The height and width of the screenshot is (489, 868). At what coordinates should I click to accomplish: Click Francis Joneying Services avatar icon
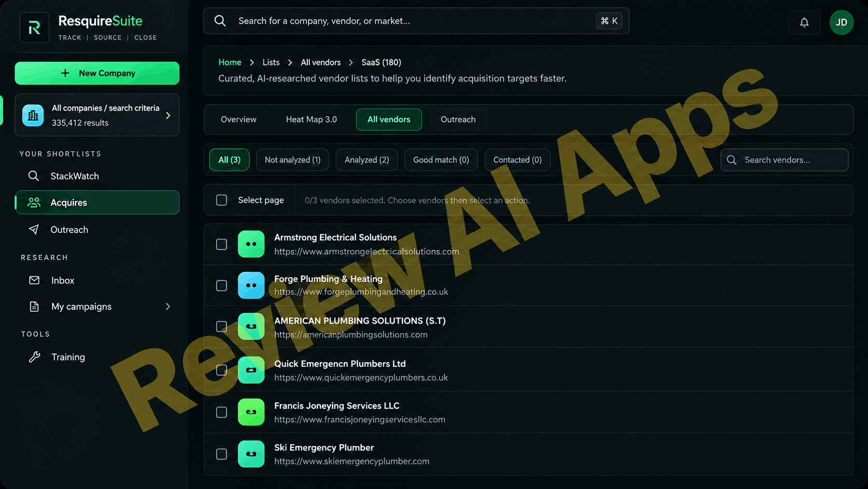tap(251, 412)
